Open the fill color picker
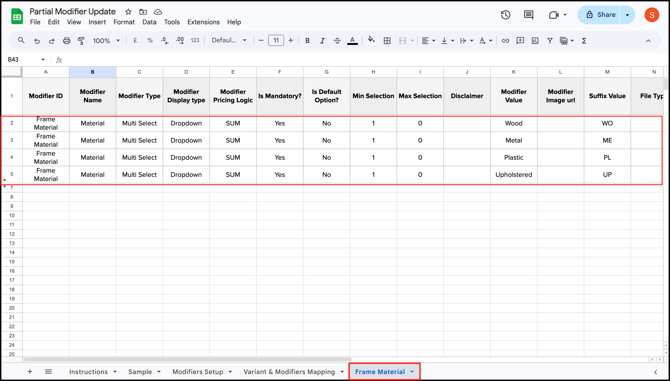Image resolution: width=670 pixels, height=381 pixels. (371, 40)
